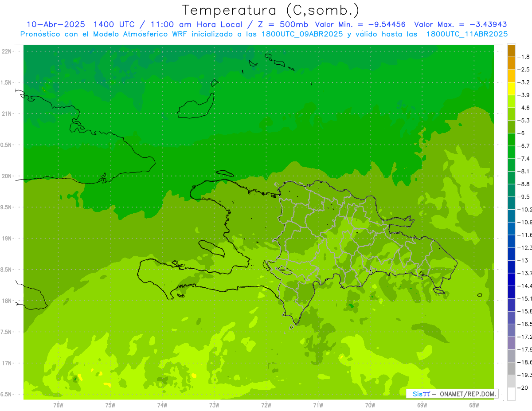Viewport: 532px width, 411px height.
Task: Click the '-20' color scale label
Action: click(523, 388)
